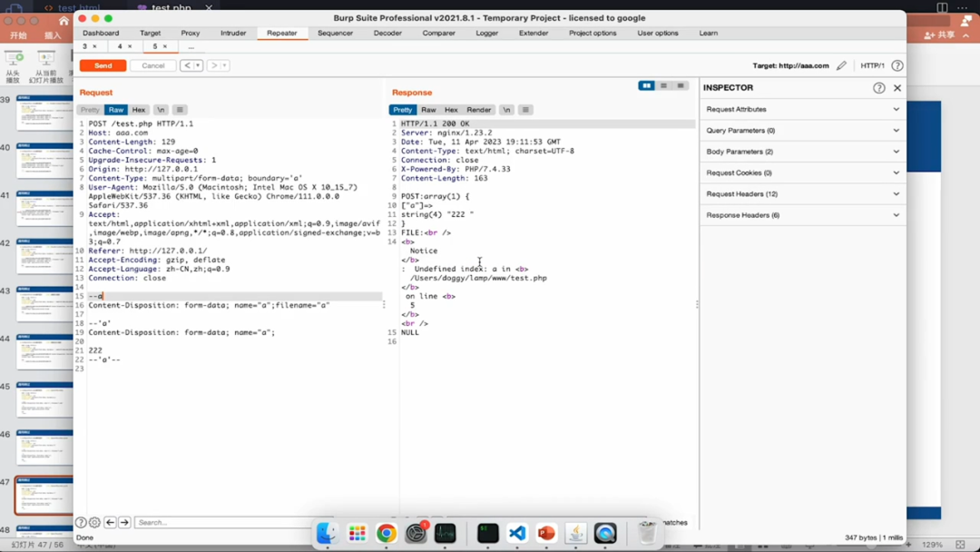Go back to previous request in history
Screen dimensions: 980x552
[x=187, y=65]
